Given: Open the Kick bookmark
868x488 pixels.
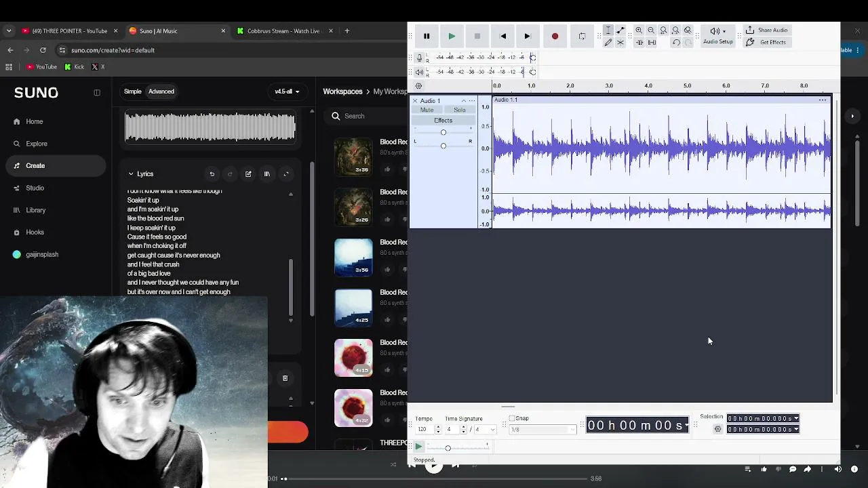Looking at the screenshot, I should tap(74, 66).
